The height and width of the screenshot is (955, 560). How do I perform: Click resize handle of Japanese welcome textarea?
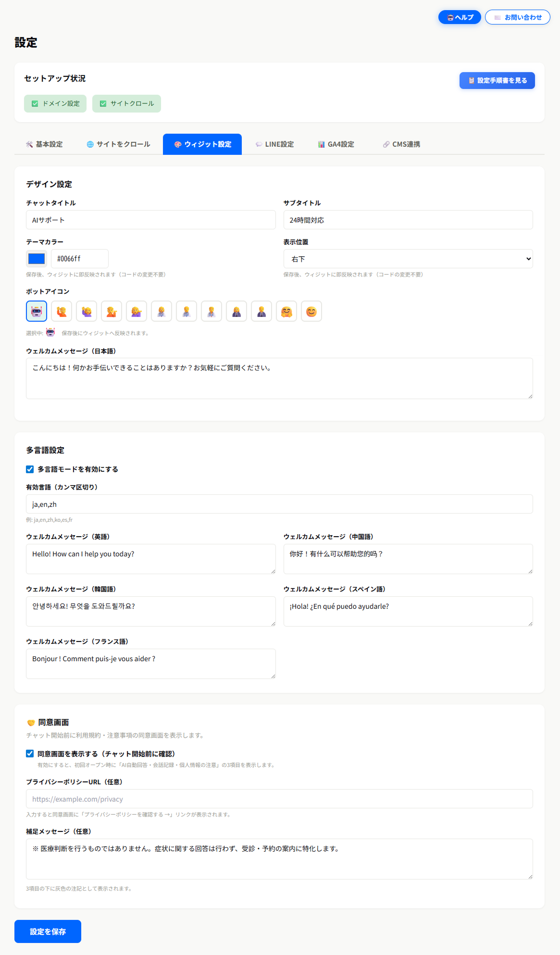(x=530, y=396)
